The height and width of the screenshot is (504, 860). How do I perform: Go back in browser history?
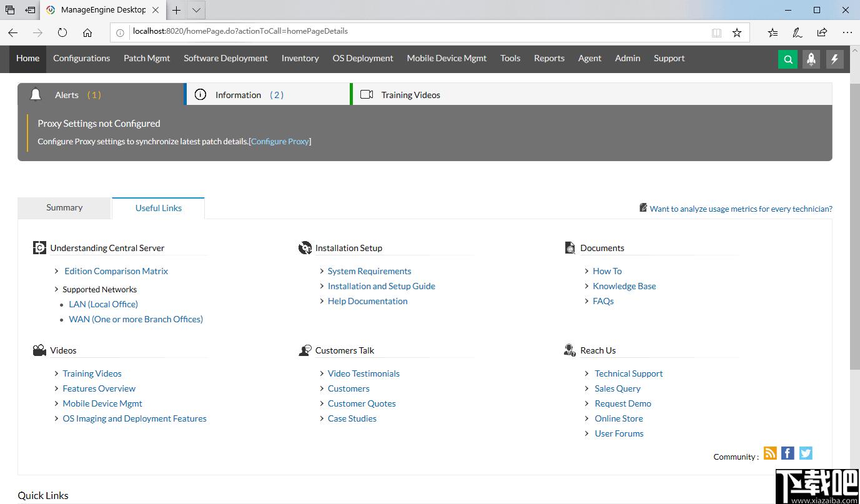(12, 32)
